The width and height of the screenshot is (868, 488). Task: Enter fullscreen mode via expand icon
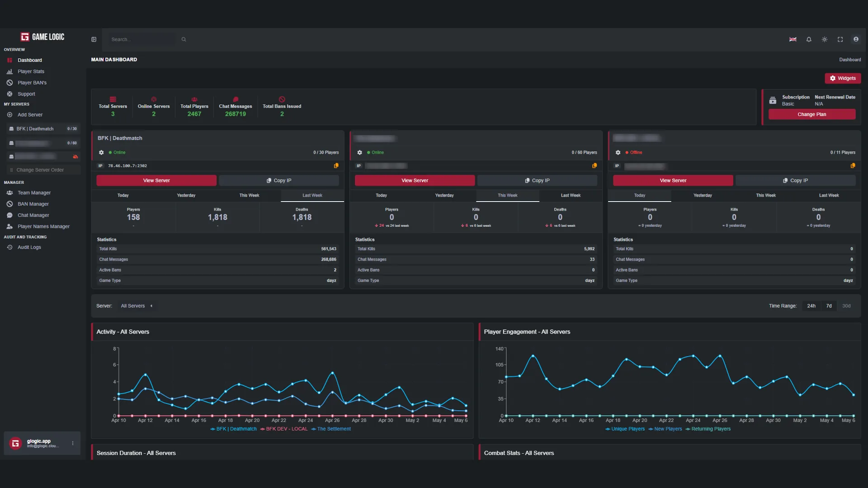point(840,39)
